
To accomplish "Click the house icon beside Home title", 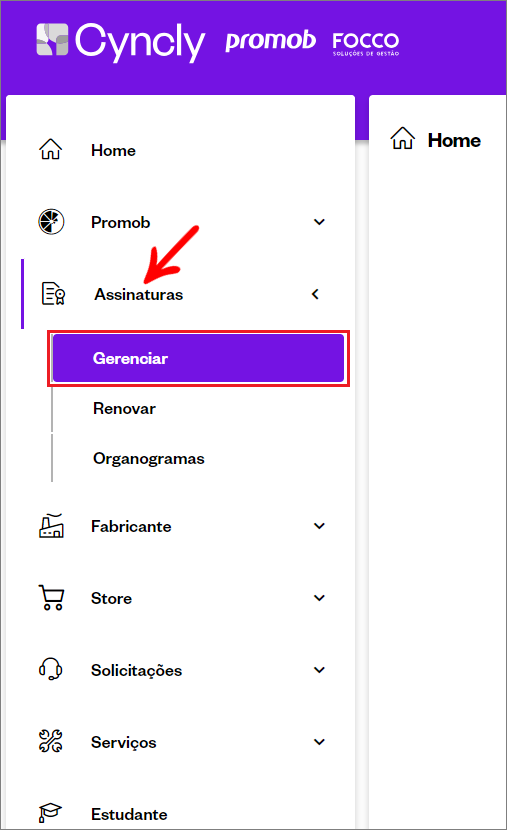I will tap(403, 139).
